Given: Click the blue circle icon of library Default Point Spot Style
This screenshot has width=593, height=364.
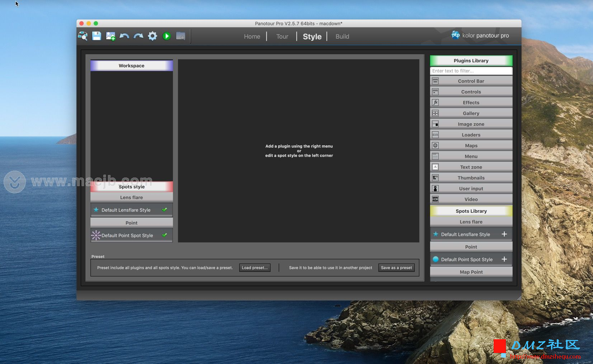Looking at the screenshot, I should 436,259.
